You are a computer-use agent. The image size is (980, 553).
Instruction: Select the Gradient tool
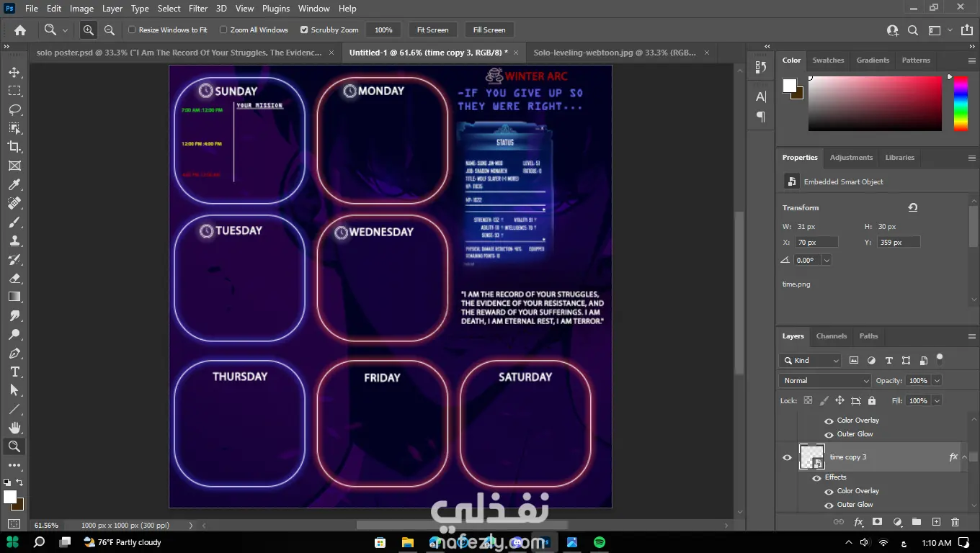tap(14, 297)
